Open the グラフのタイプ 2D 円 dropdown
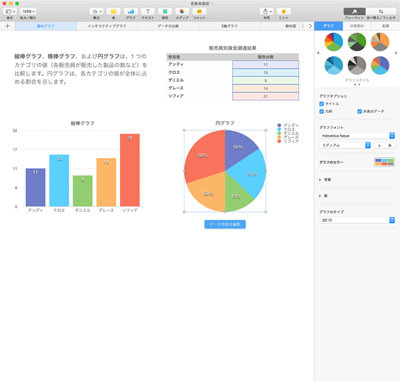 [357, 220]
